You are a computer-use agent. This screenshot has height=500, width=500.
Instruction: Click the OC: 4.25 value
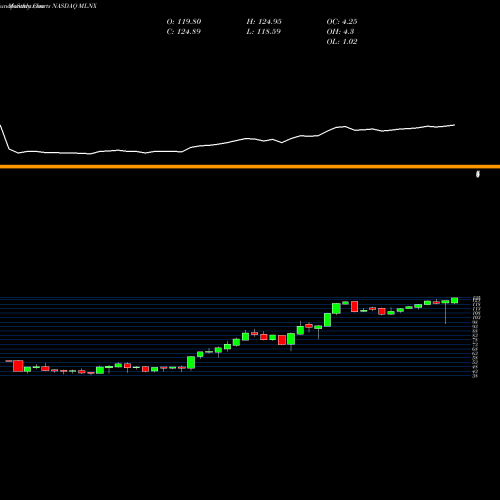tap(342, 22)
